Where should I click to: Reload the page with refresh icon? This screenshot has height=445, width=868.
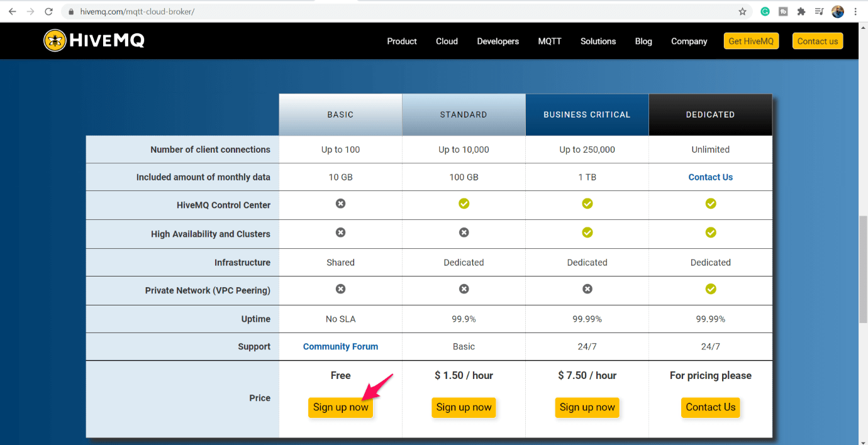point(48,11)
